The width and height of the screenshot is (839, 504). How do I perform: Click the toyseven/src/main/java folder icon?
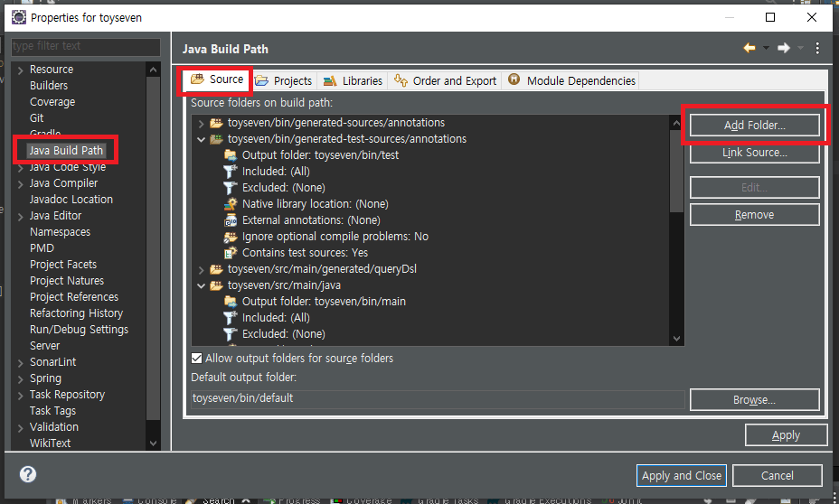216,285
